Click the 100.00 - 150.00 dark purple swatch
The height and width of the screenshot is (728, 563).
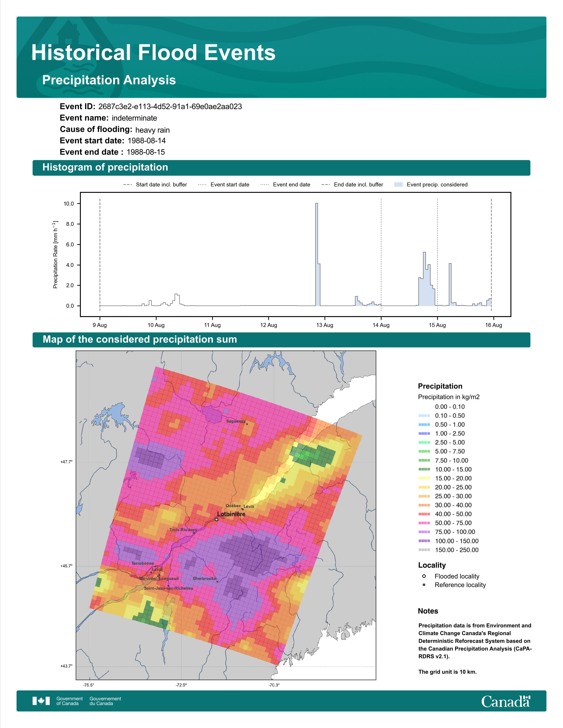pyautogui.click(x=424, y=541)
